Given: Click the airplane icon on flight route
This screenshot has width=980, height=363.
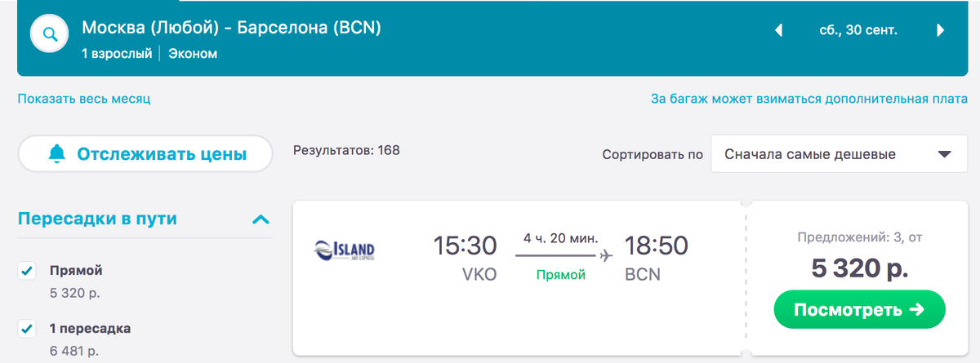Looking at the screenshot, I should pos(606,256).
